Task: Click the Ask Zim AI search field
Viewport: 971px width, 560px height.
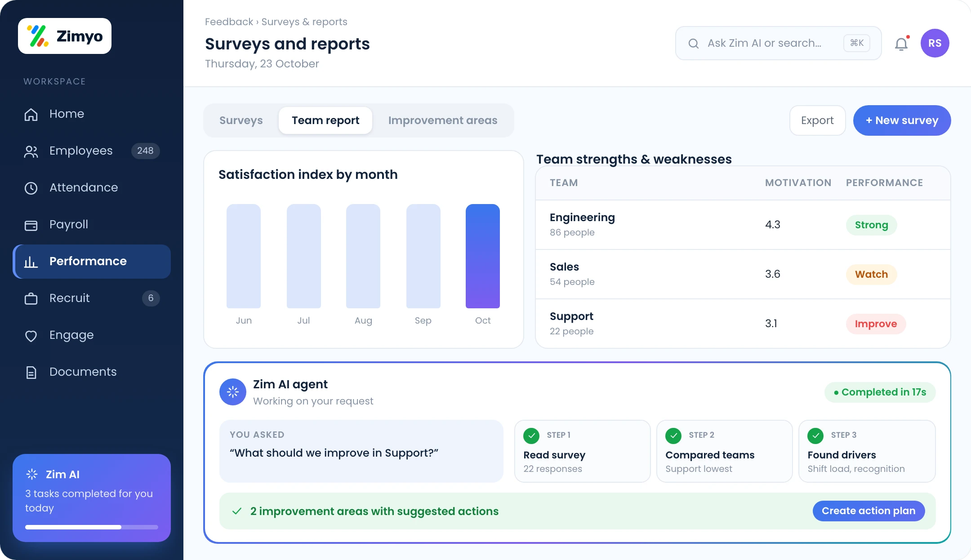Action: 778,43
